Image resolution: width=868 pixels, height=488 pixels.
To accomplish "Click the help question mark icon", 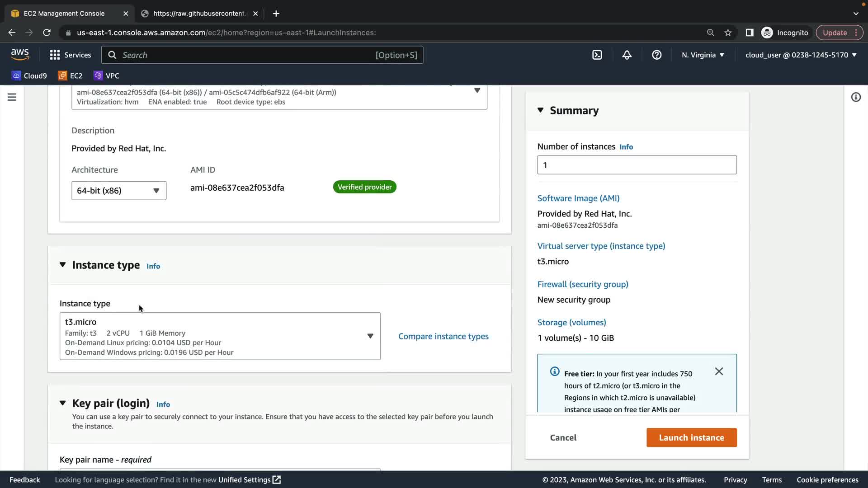I will pos(656,55).
